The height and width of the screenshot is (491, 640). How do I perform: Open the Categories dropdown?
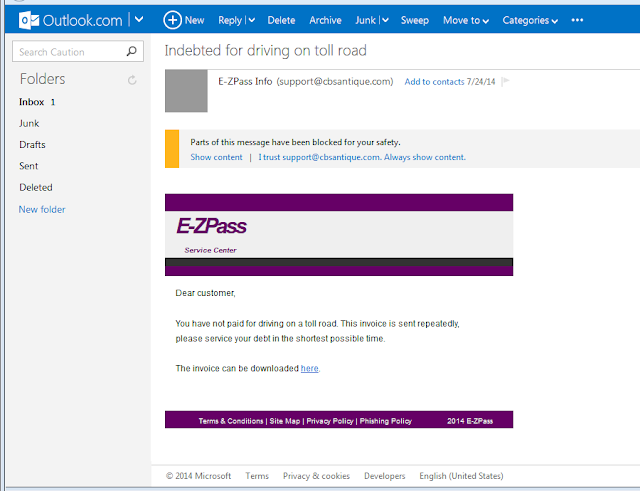pyautogui.click(x=530, y=20)
